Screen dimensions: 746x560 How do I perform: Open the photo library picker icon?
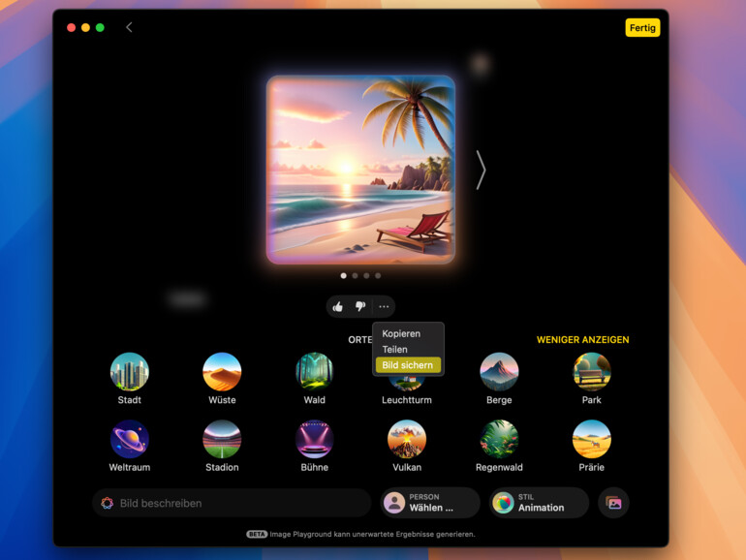tap(613, 503)
